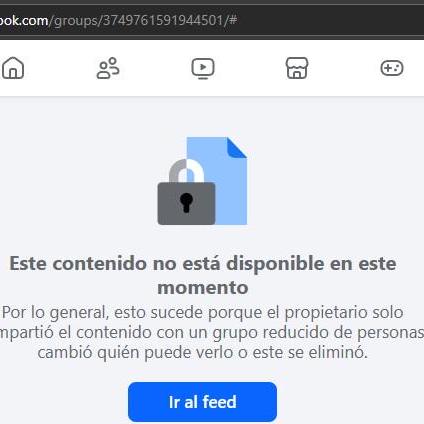Go to the Facebook Home icon
The image size is (424, 424).
(x=13, y=68)
